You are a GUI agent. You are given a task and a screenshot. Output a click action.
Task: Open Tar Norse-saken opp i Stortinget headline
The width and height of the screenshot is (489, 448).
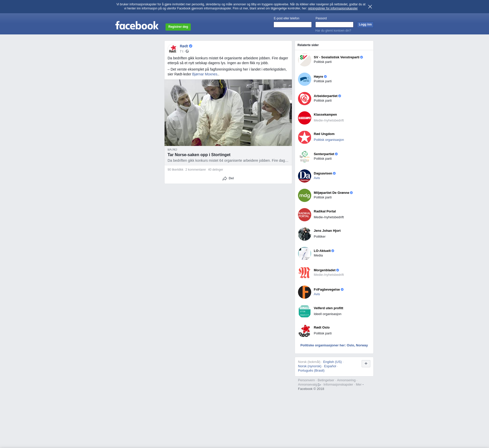199,155
